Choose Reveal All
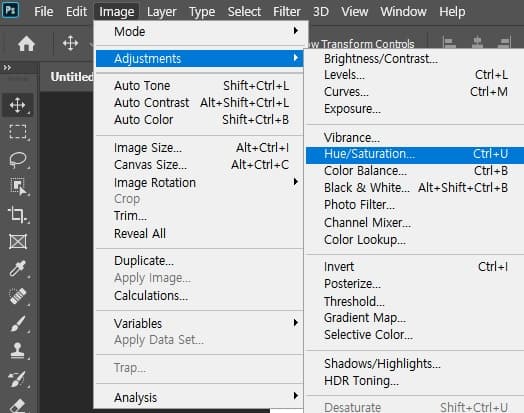The image size is (524, 413). [x=200, y=234]
